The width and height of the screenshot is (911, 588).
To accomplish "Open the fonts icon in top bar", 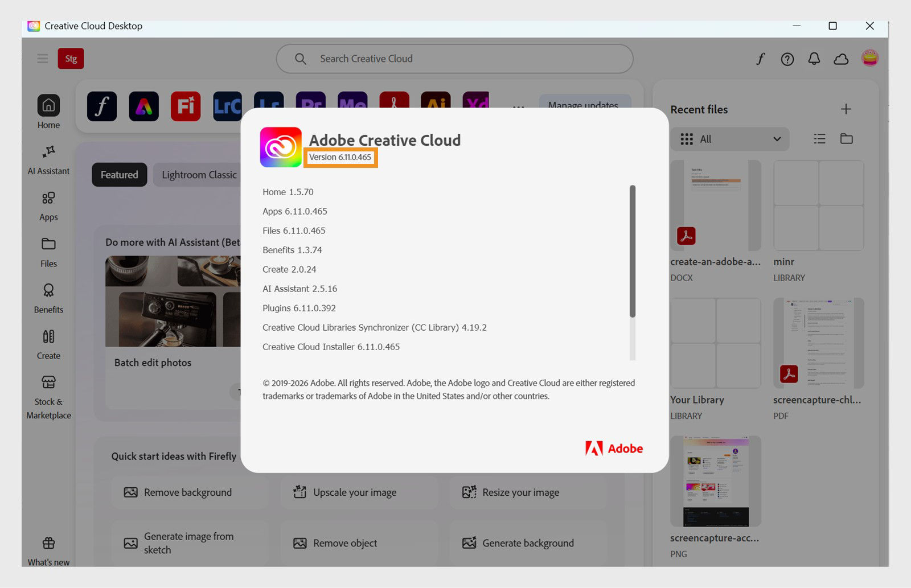I will [760, 59].
